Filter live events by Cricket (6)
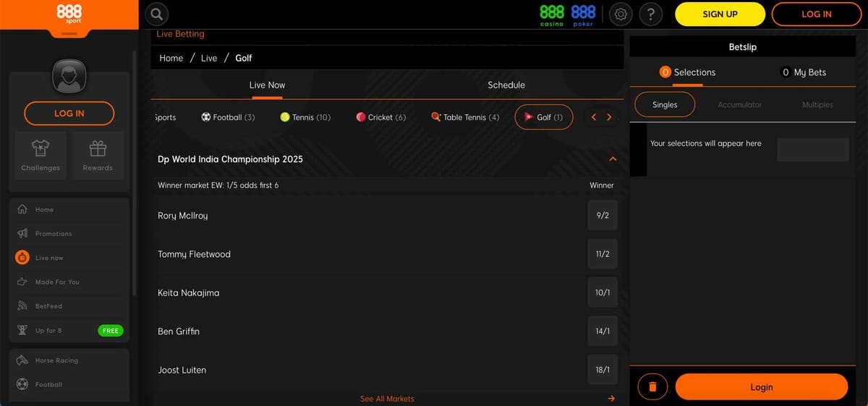 coord(381,117)
